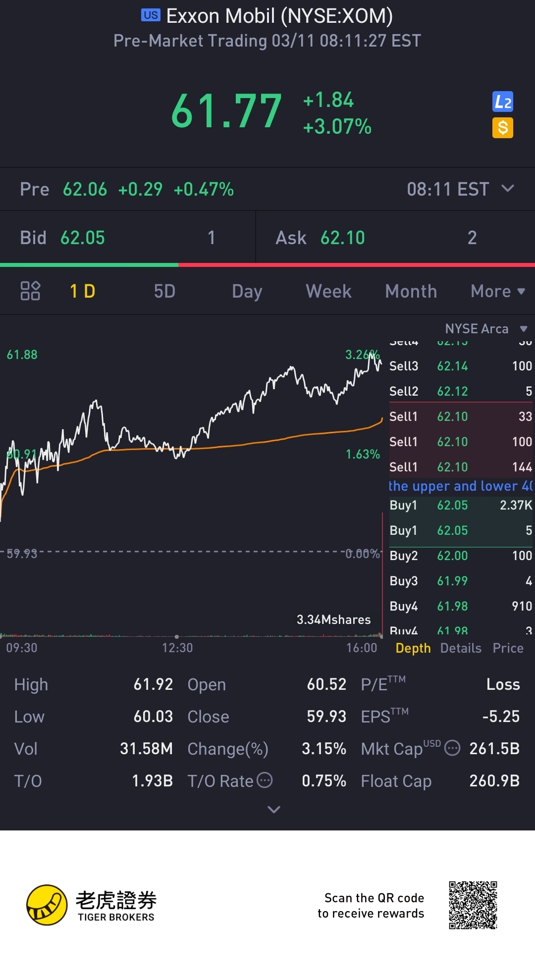The image size is (535, 980).
Task: Select the Buy2 62.00 order row
Action: click(x=461, y=556)
